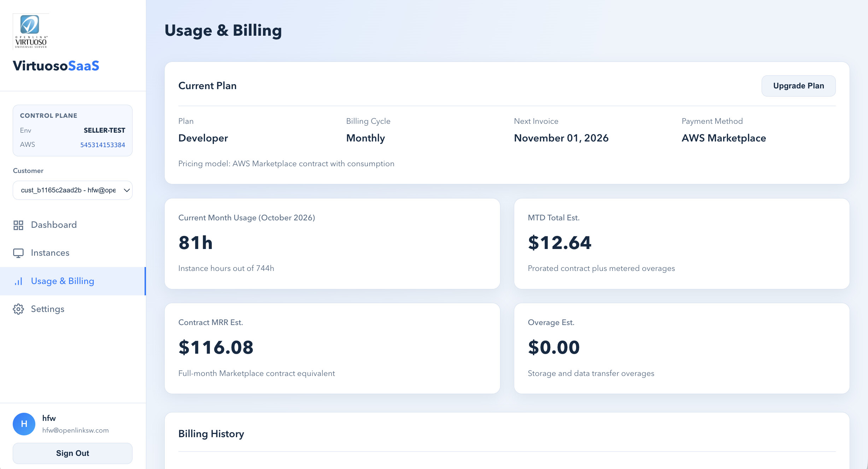Click the $12.64 MTD total estimate

[559, 243]
